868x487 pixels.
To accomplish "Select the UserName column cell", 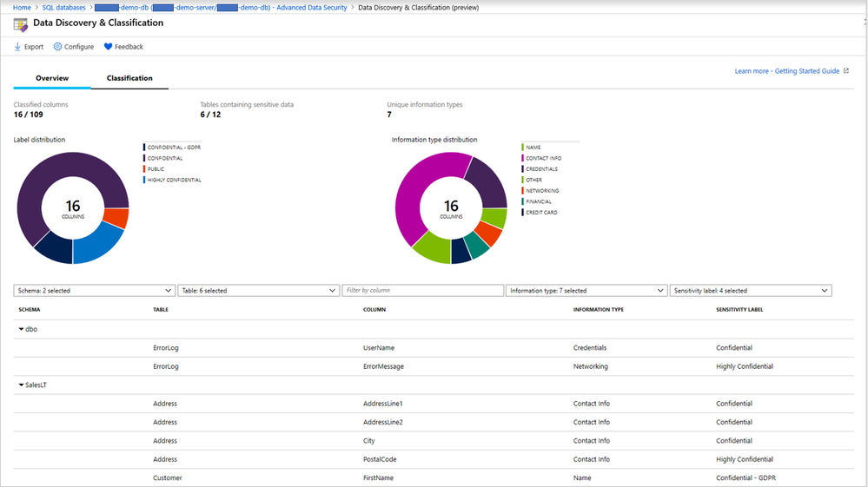I will point(379,348).
